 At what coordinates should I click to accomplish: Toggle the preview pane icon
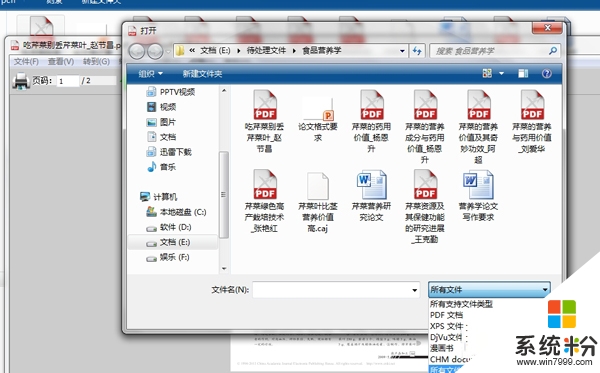click(523, 73)
